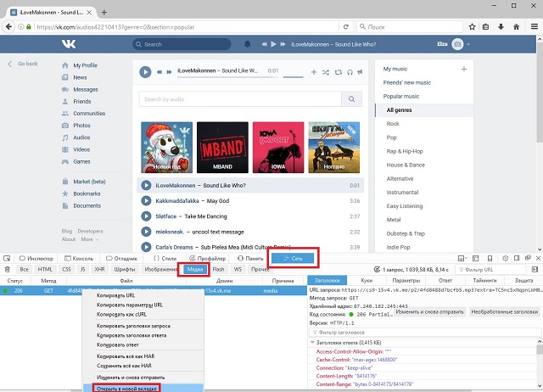
Task: Click the headphones icon in audio player
Action: coord(350,72)
